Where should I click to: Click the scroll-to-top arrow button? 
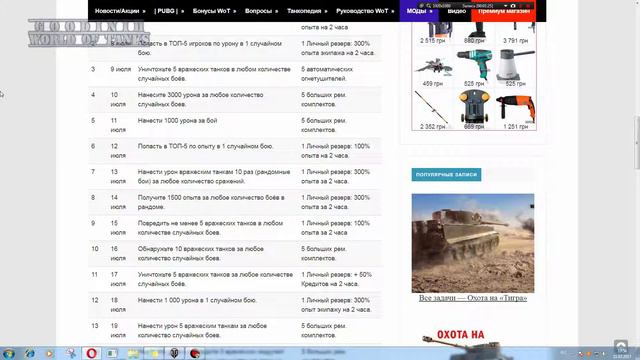(621, 346)
